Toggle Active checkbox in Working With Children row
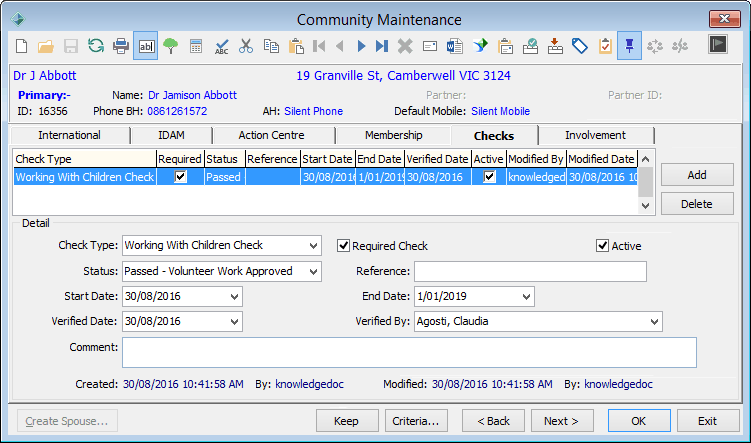 coord(489,177)
